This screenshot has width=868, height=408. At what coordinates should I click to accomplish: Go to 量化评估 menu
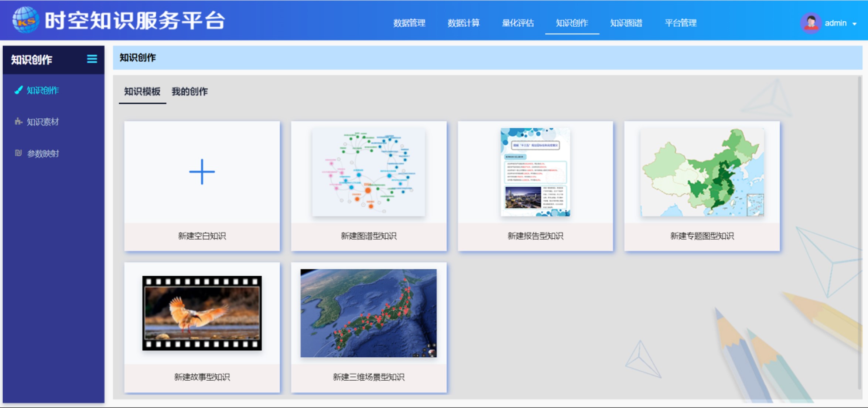tap(517, 23)
